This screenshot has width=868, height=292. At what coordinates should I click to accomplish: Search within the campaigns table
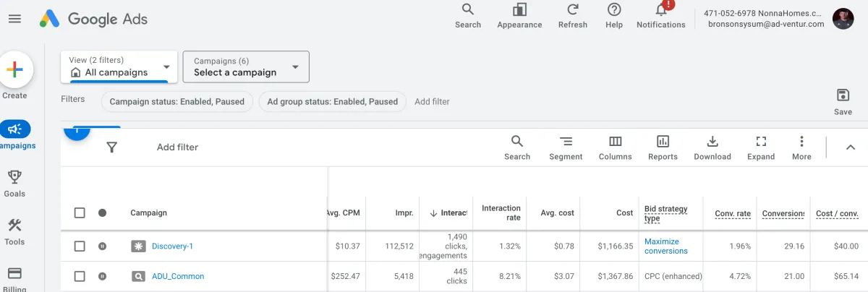[x=517, y=147]
